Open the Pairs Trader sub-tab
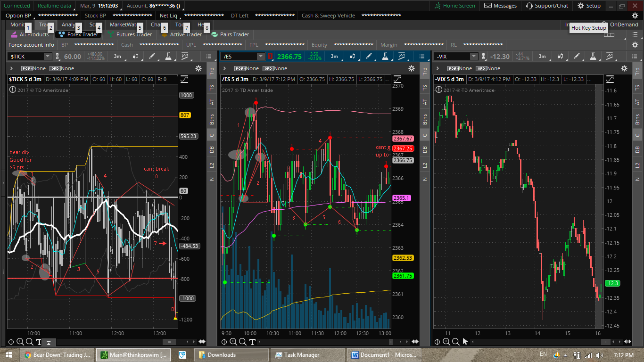 point(230,34)
